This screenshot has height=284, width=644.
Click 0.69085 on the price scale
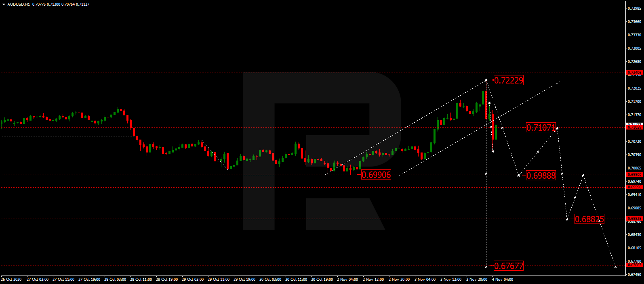click(634, 208)
